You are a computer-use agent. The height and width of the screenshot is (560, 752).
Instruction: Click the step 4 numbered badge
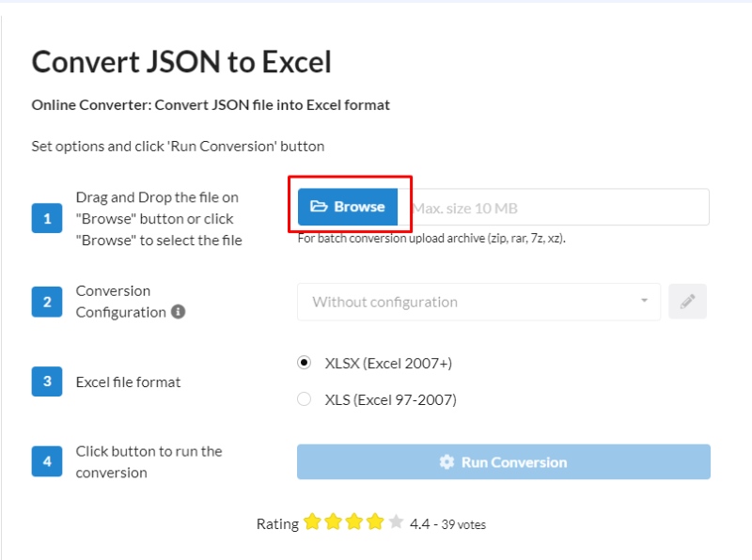[x=47, y=461]
